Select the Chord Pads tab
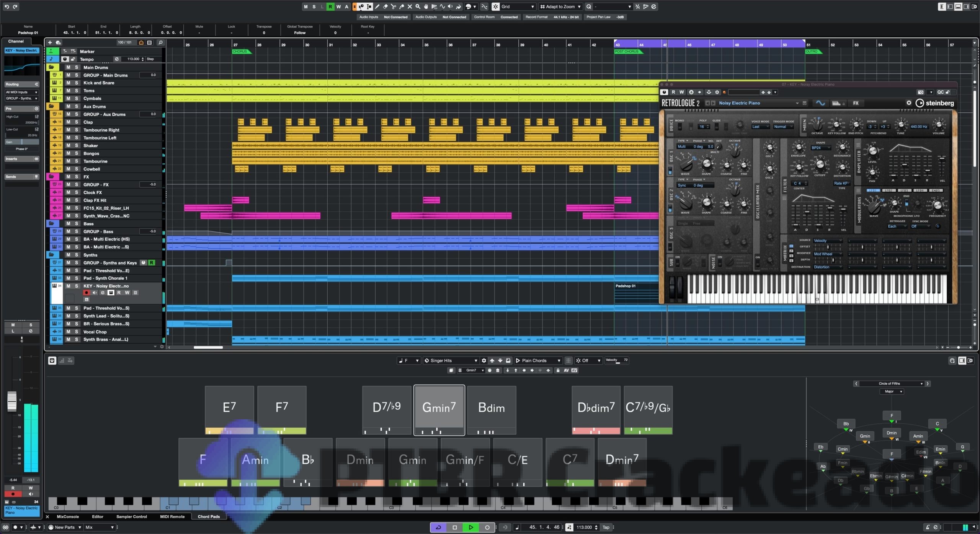 point(209,516)
